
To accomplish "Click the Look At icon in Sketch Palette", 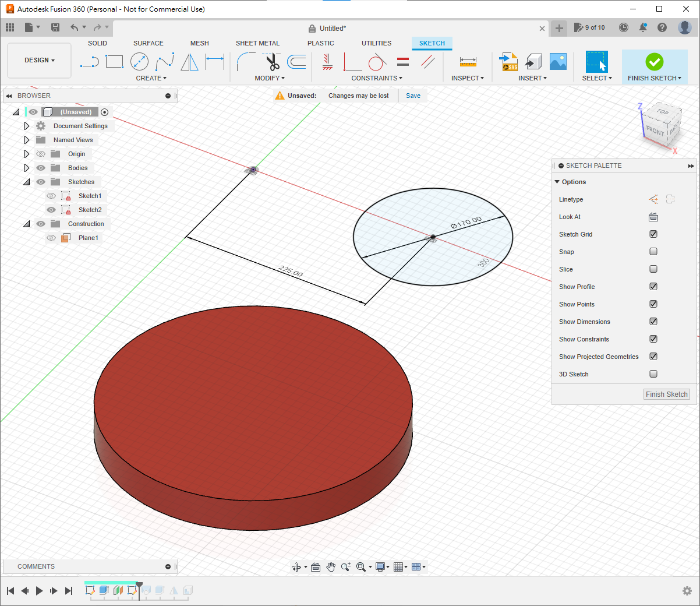I will click(x=653, y=217).
